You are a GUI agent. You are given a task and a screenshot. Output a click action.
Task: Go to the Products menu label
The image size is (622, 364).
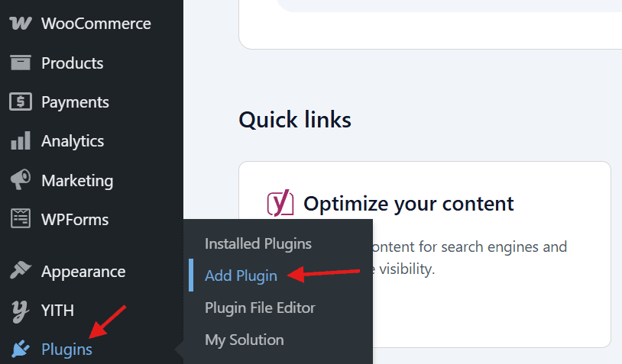[73, 63]
